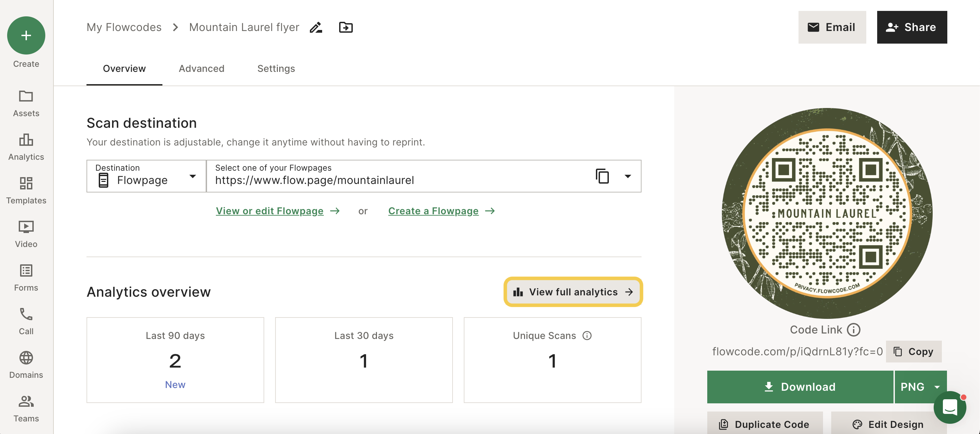Click the Unique Scans card

click(552, 360)
